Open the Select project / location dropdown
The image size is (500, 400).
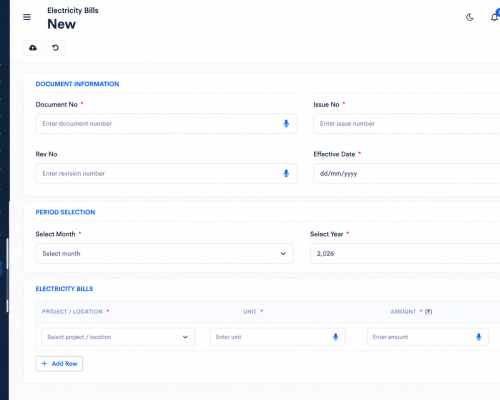118,337
